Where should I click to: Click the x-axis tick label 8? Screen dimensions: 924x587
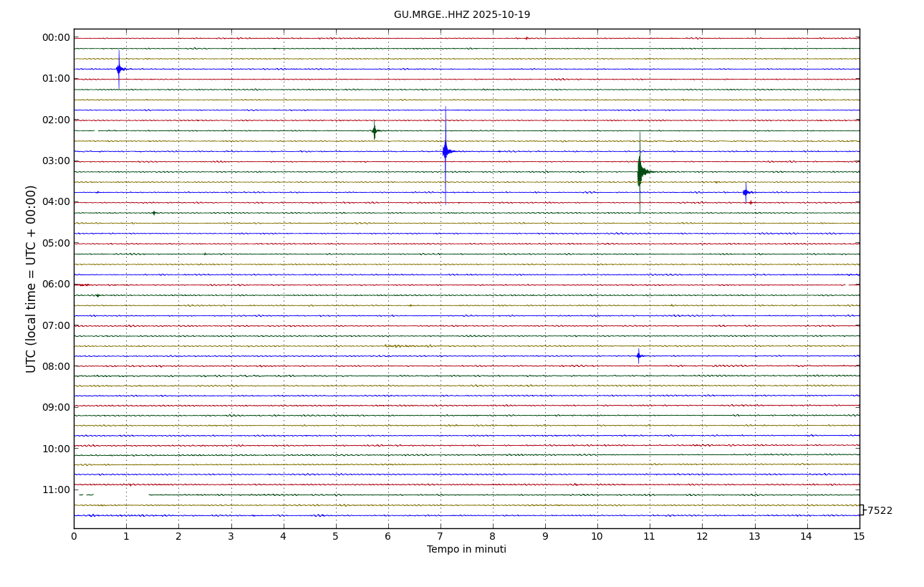click(x=493, y=537)
